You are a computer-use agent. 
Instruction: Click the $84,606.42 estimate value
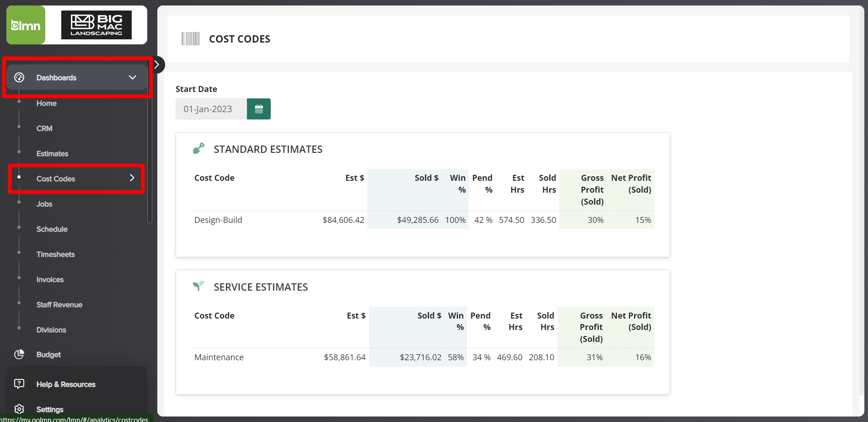point(343,220)
